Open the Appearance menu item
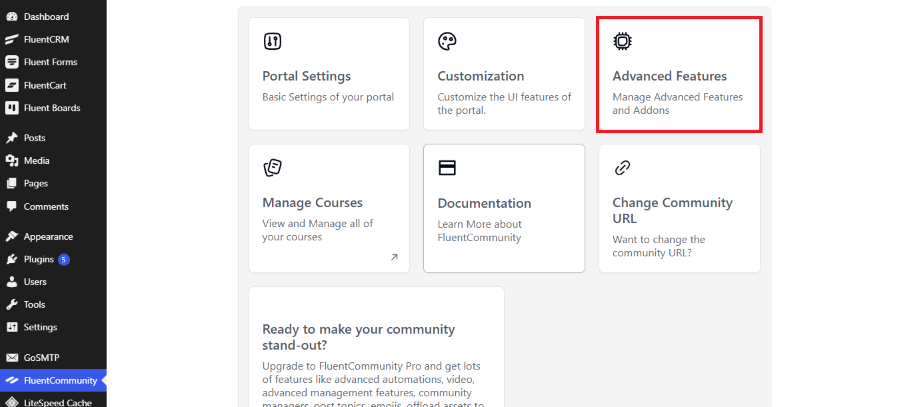The width and height of the screenshot is (900, 407). (x=53, y=237)
